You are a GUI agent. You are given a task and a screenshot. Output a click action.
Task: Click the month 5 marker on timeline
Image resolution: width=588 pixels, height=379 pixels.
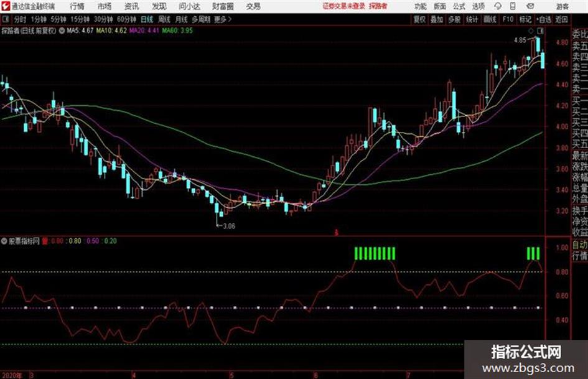tap(231, 375)
